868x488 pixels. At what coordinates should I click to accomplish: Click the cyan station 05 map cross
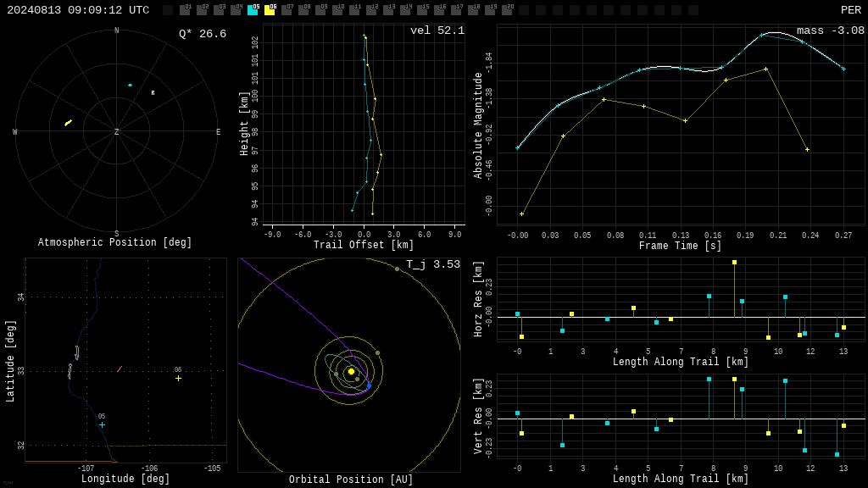[102, 425]
